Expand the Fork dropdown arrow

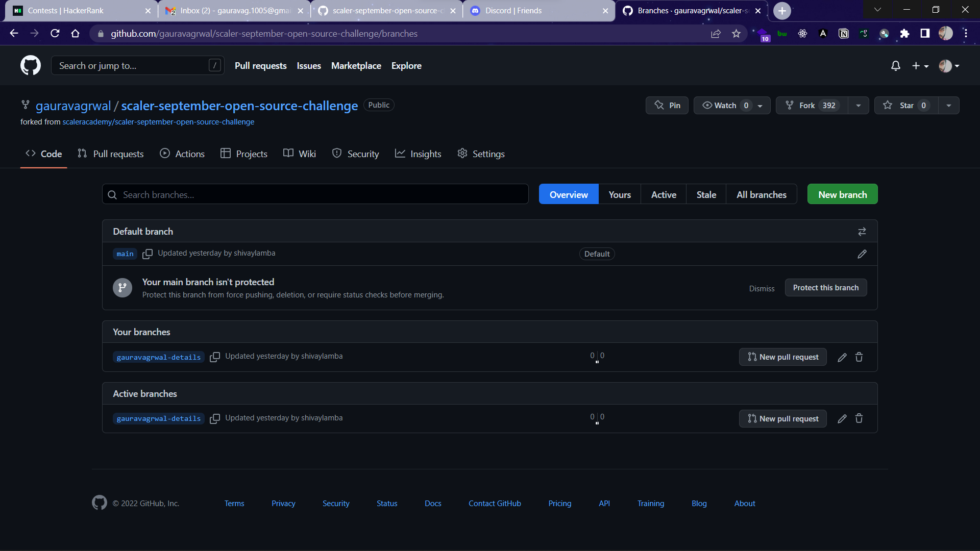(x=858, y=105)
